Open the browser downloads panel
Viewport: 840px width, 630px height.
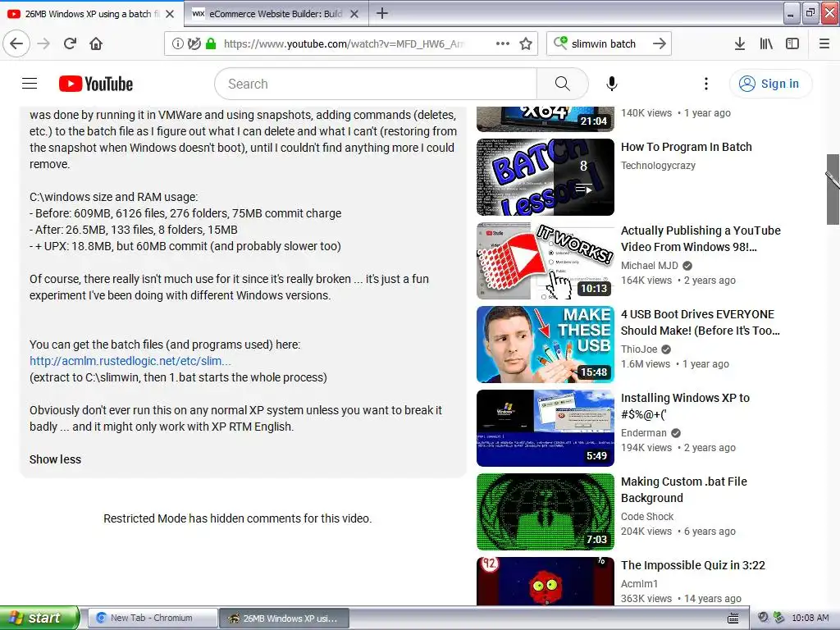point(739,43)
